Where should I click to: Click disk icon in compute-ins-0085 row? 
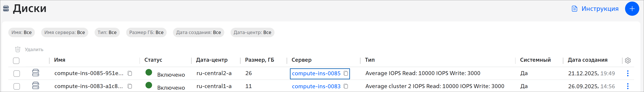pos(36,73)
